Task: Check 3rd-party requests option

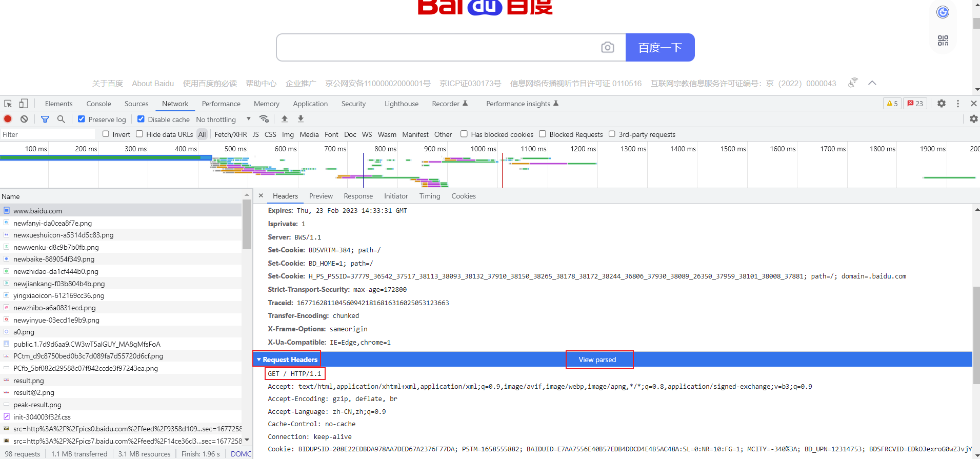Action: 612,134
